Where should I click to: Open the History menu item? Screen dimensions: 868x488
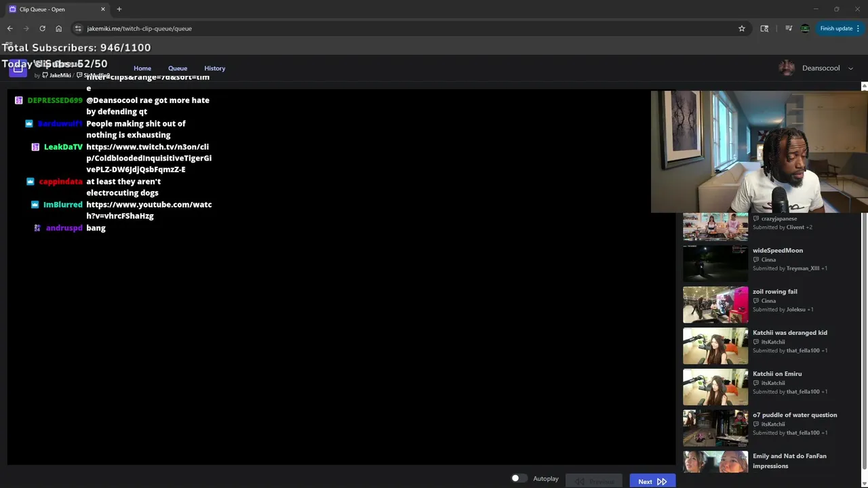click(214, 68)
